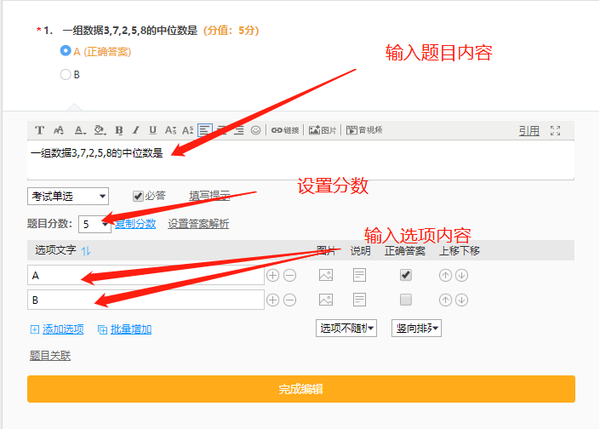This screenshot has height=429, width=600.
Task: Add a description to option B
Action: pyautogui.click(x=359, y=300)
